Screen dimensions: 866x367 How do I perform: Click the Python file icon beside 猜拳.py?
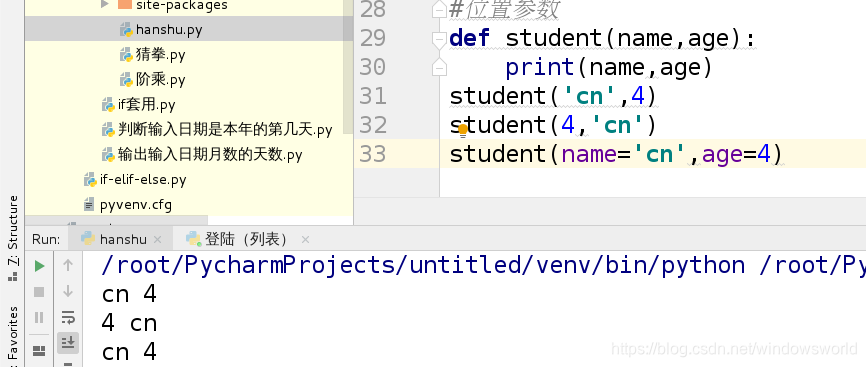point(126,55)
